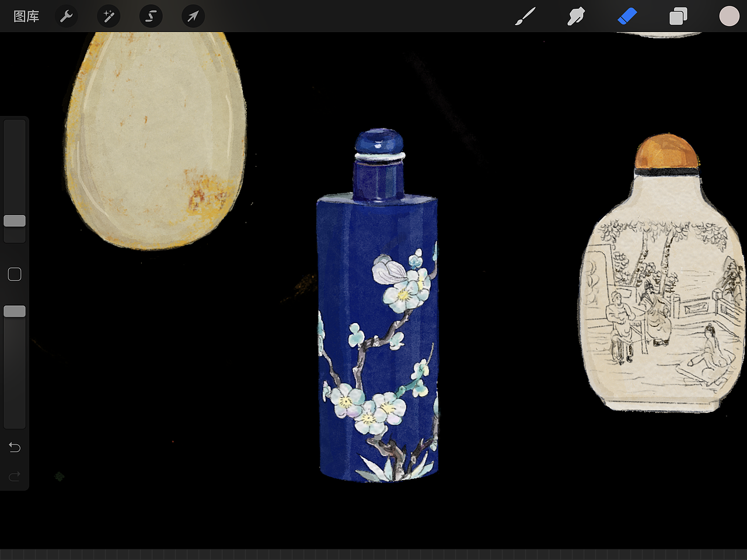
Task: Select the Smudge tool
Action: [x=576, y=16]
